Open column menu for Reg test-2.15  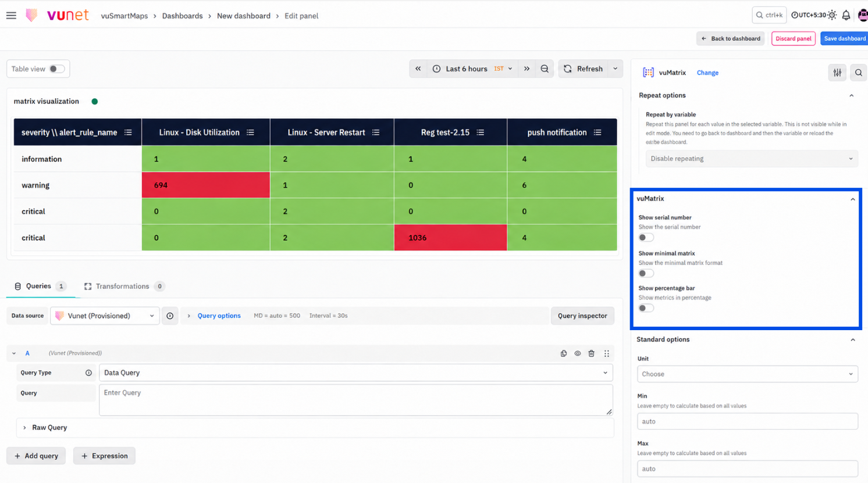tap(481, 133)
